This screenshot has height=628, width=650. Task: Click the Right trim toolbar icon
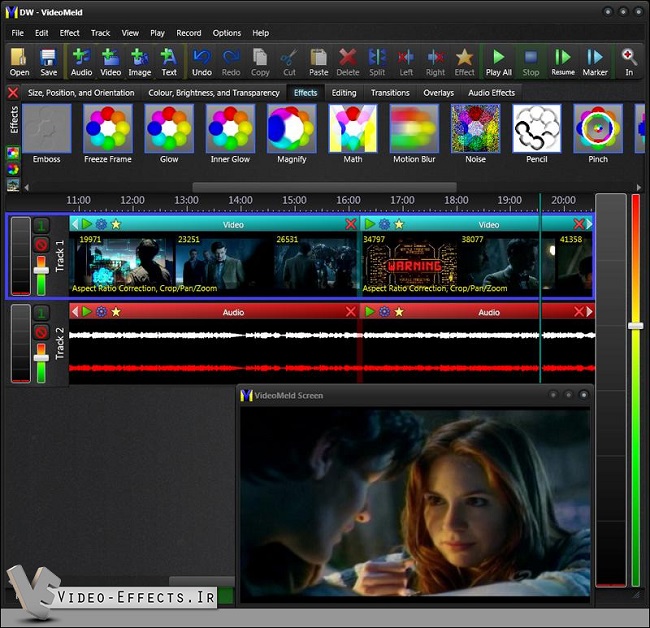[x=435, y=62]
